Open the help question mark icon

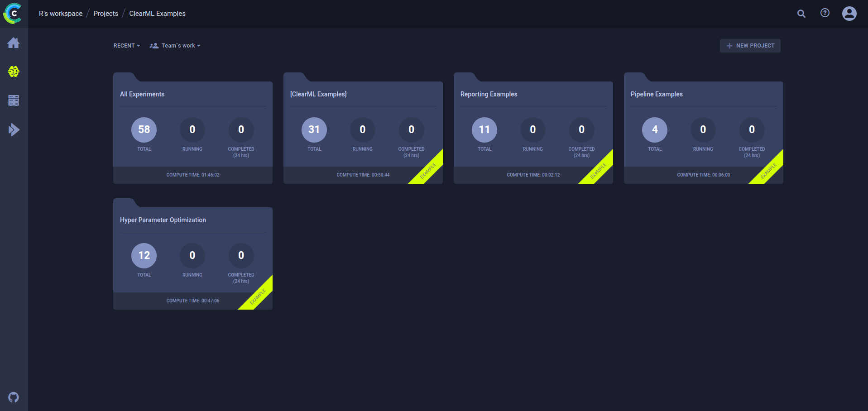825,13
